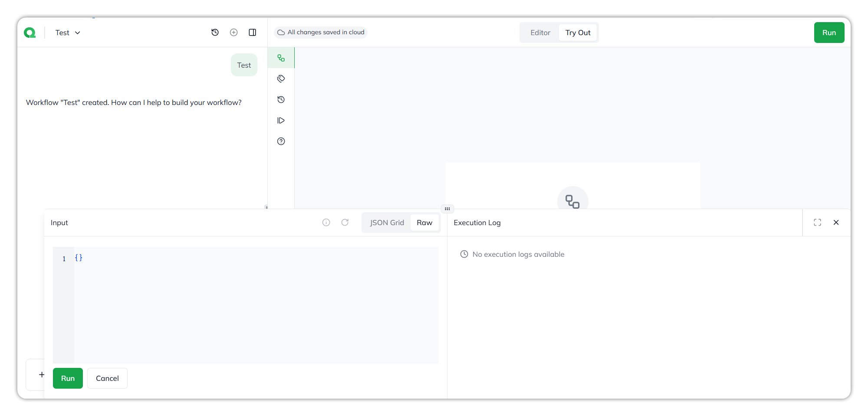Close the execution panel
868x416 pixels.
coord(836,223)
